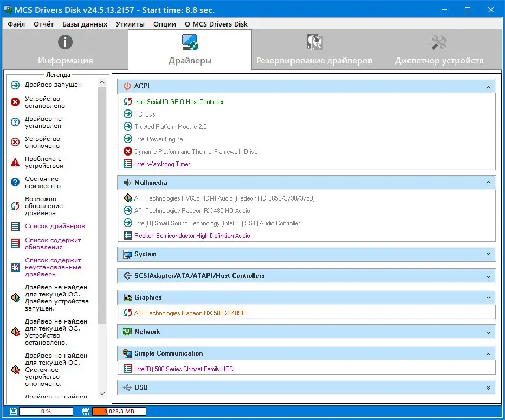Click the legend icon for 'Проблема с устройством'
505x420 pixels.
click(15, 162)
